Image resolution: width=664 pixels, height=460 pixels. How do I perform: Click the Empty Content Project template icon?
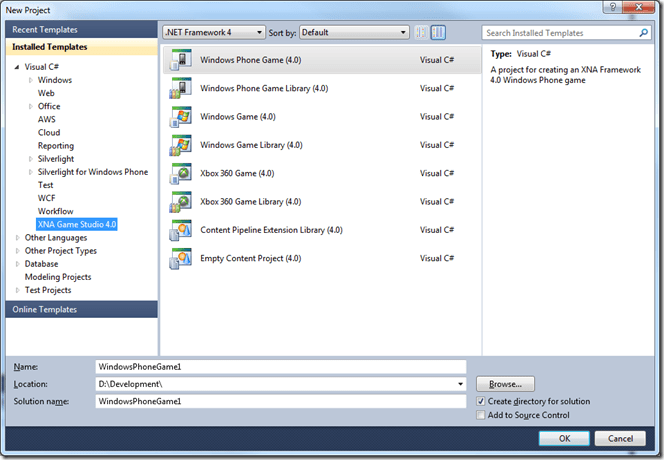(181, 258)
